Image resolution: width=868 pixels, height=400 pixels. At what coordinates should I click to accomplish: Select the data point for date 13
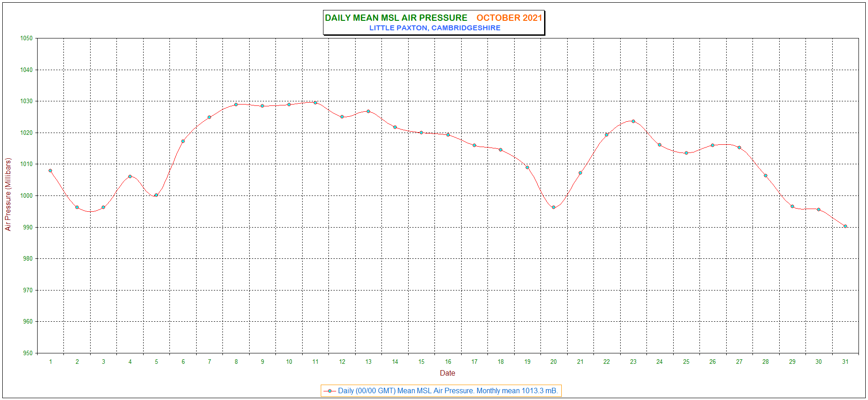click(368, 111)
